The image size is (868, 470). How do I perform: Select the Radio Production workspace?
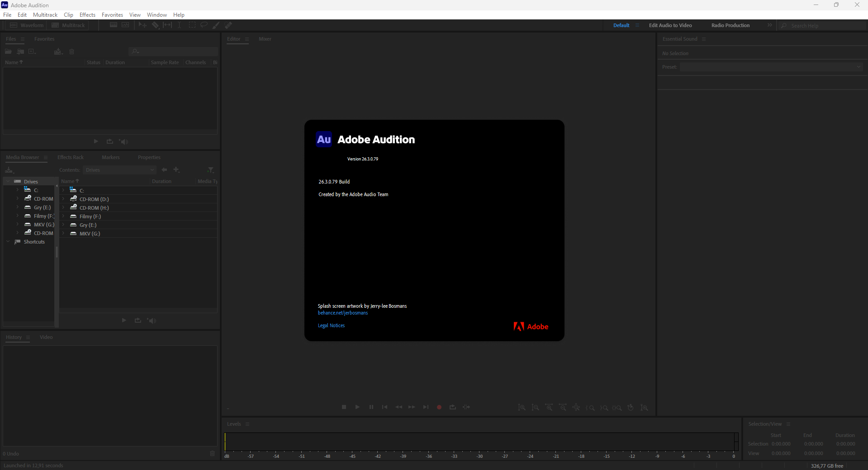click(x=730, y=25)
